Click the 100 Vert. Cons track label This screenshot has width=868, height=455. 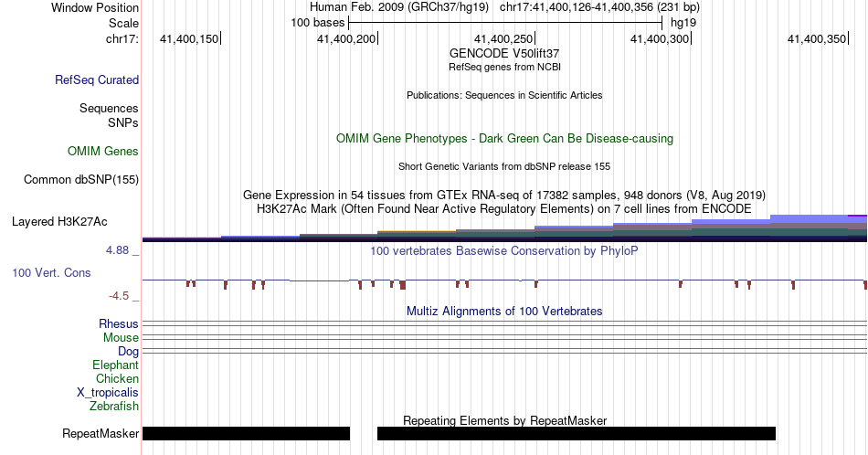(51, 272)
